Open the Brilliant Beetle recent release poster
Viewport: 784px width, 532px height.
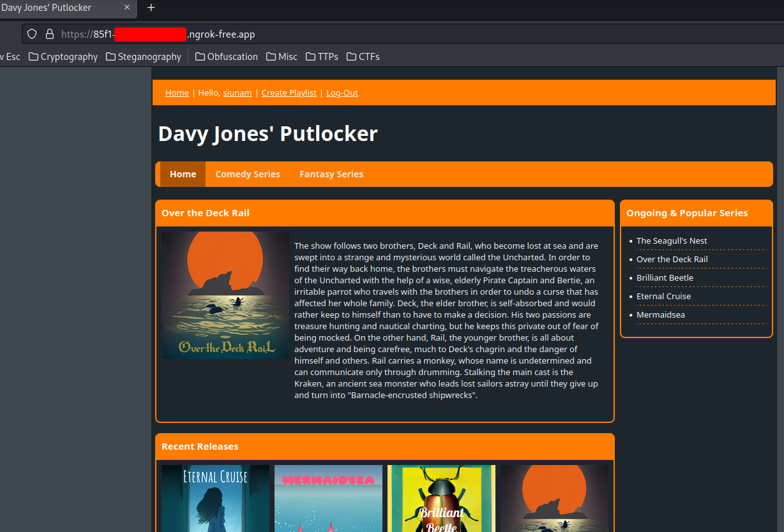pos(441,498)
